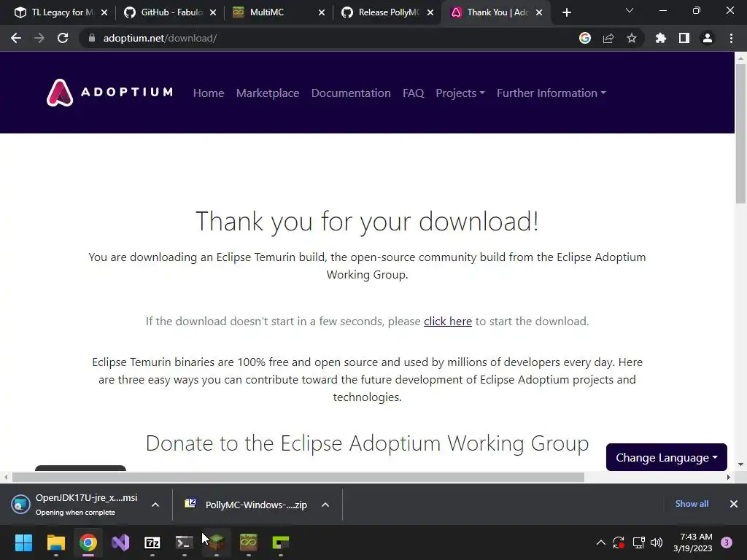Open the Marketplace navigation link
This screenshot has height=560, width=747.
tap(268, 93)
